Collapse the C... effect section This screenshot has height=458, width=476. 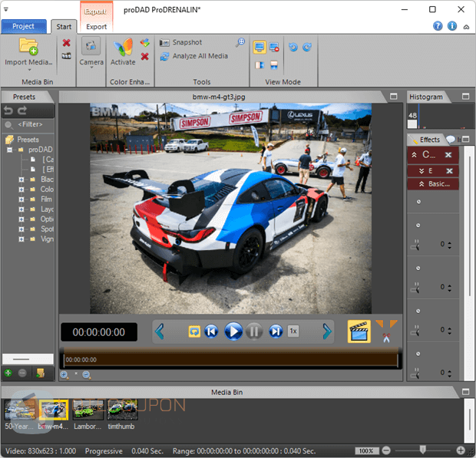(x=414, y=155)
